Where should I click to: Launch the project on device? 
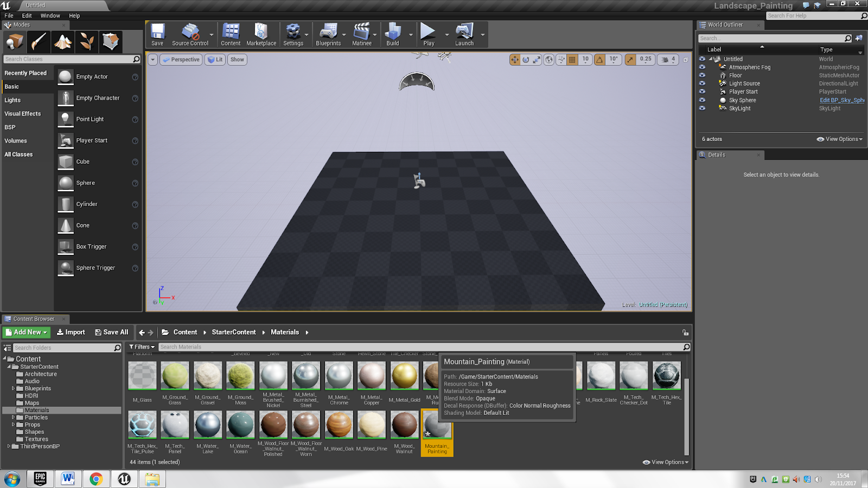pyautogui.click(x=464, y=35)
